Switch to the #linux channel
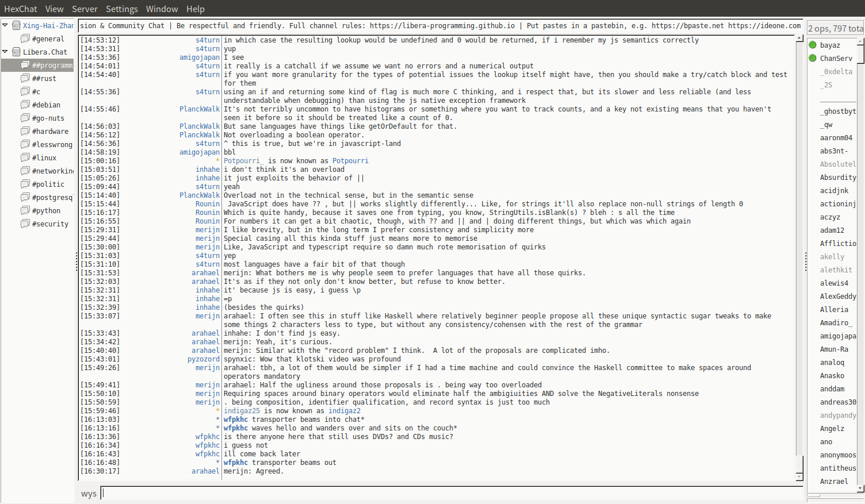The image size is (865, 504). (44, 157)
